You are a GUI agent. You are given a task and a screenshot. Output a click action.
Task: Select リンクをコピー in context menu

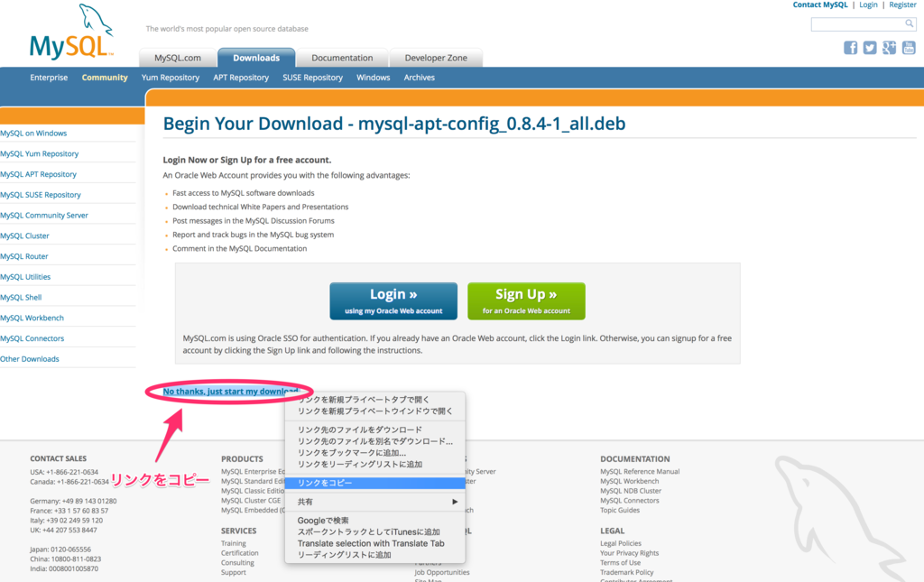coord(374,483)
